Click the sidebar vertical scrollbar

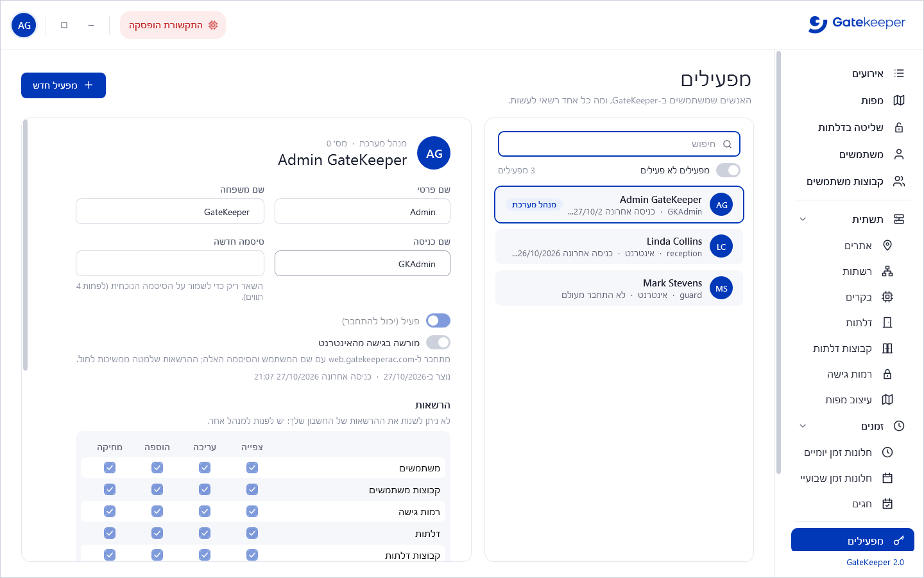(x=779, y=262)
